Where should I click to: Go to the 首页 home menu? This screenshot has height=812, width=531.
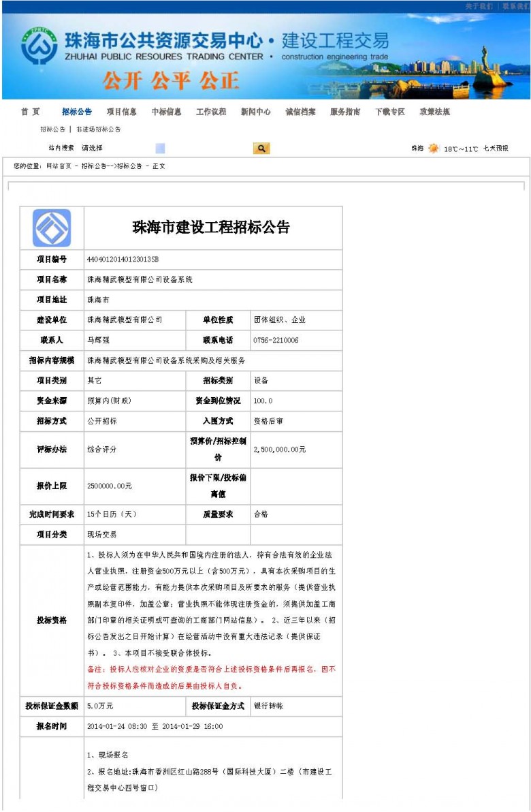pos(30,112)
